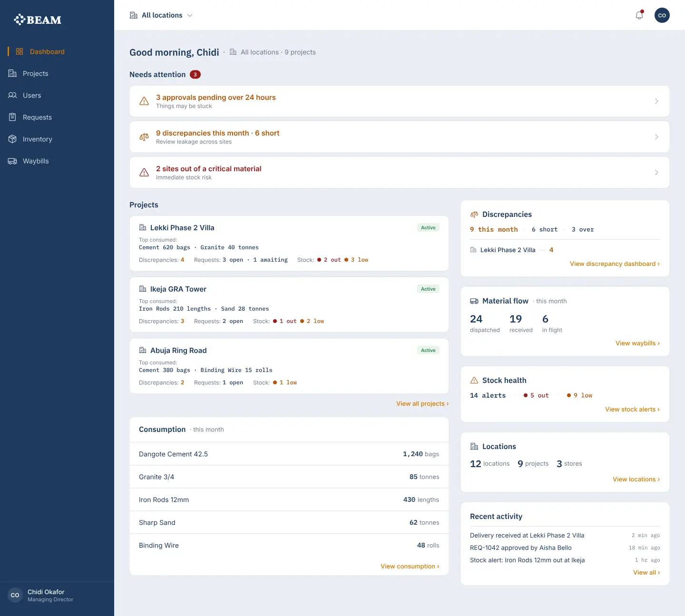685x616 pixels.
Task: Open the CO user avatar in top bar
Action: [x=662, y=15]
